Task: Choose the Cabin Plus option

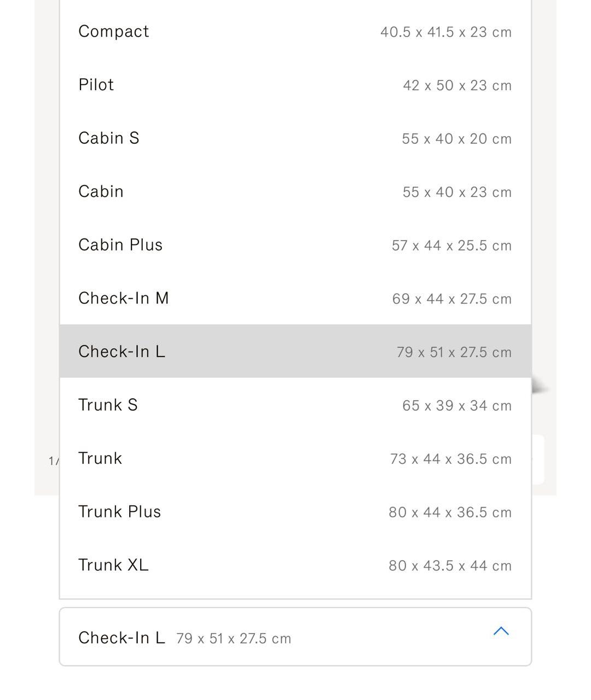Action: tap(120, 244)
